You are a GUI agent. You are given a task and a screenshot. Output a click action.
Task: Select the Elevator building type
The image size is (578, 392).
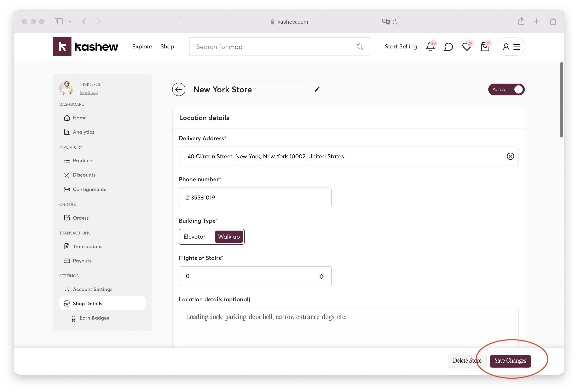[194, 237]
